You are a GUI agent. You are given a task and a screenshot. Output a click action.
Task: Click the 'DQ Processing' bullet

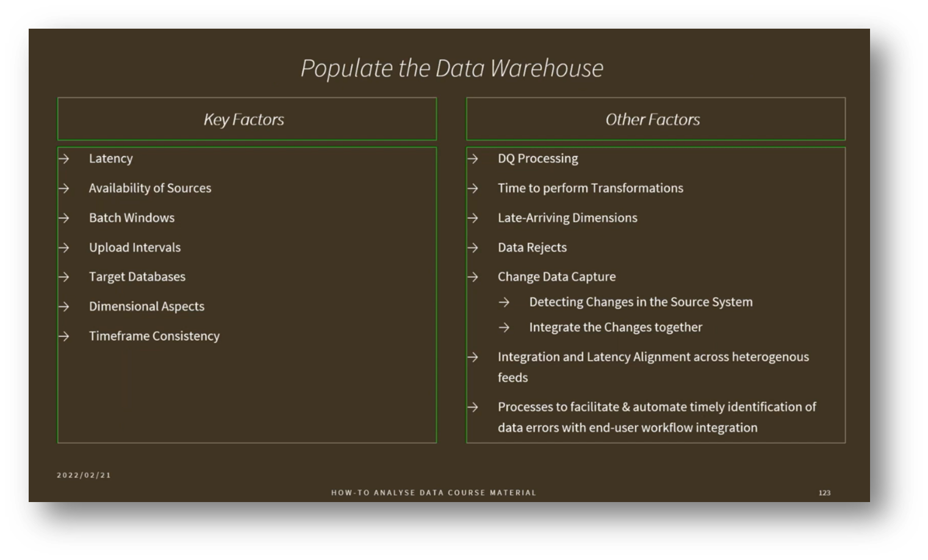click(538, 159)
